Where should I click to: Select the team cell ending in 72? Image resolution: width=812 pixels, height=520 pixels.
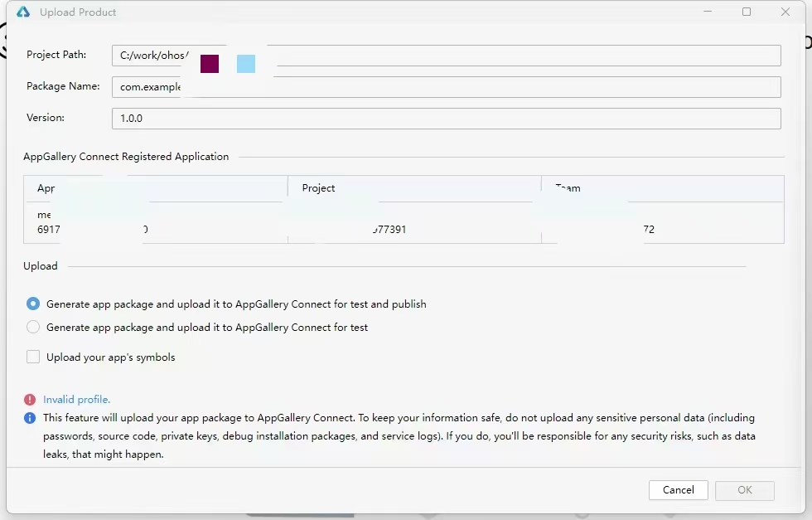click(x=663, y=223)
